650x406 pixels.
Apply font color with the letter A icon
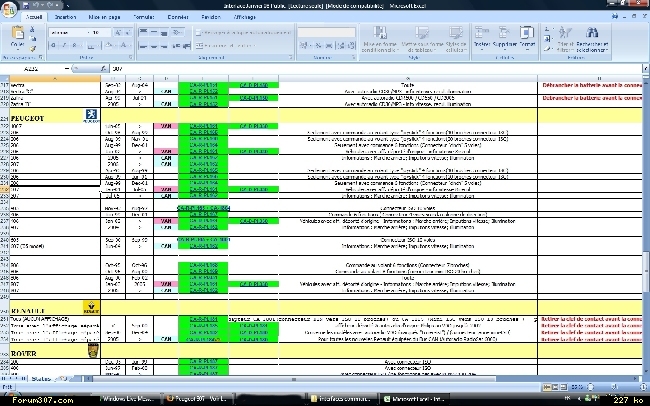click(124, 46)
